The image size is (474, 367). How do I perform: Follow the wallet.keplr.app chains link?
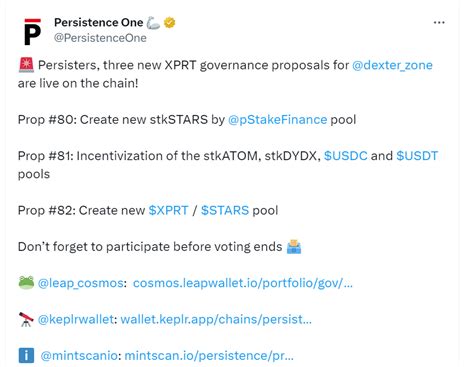click(x=216, y=319)
